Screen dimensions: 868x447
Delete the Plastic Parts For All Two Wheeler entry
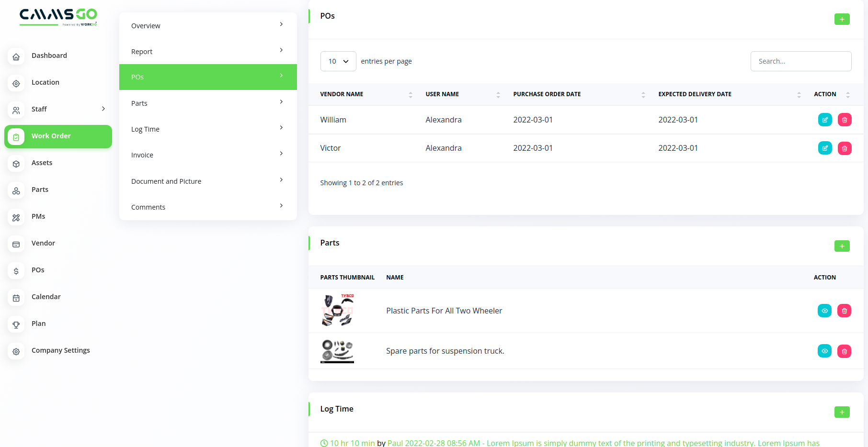point(844,311)
